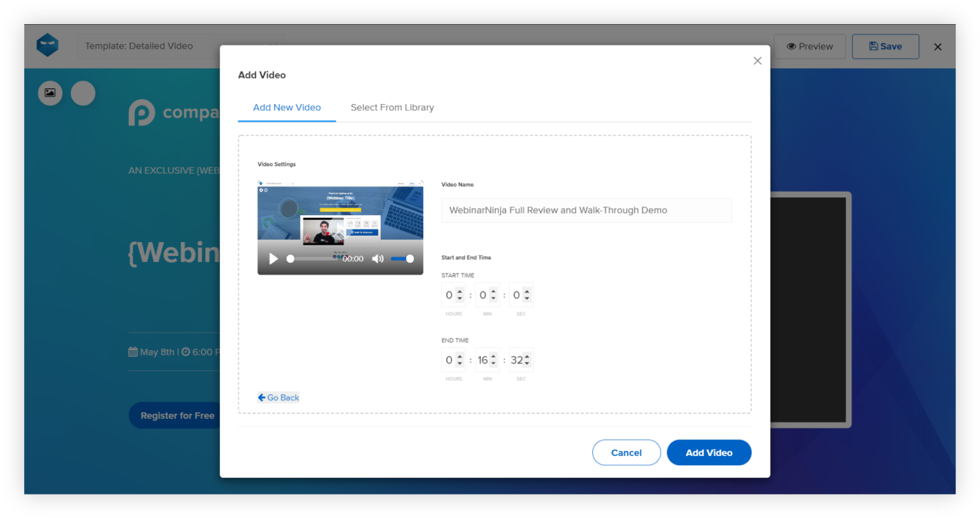Increase start time minutes

[493, 291]
